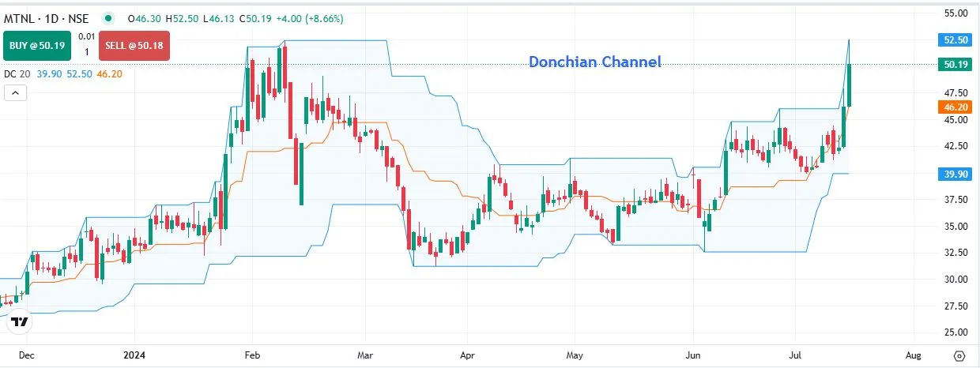
Task: Click the Apr label on time axis
Action: click(x=467, y=355)
